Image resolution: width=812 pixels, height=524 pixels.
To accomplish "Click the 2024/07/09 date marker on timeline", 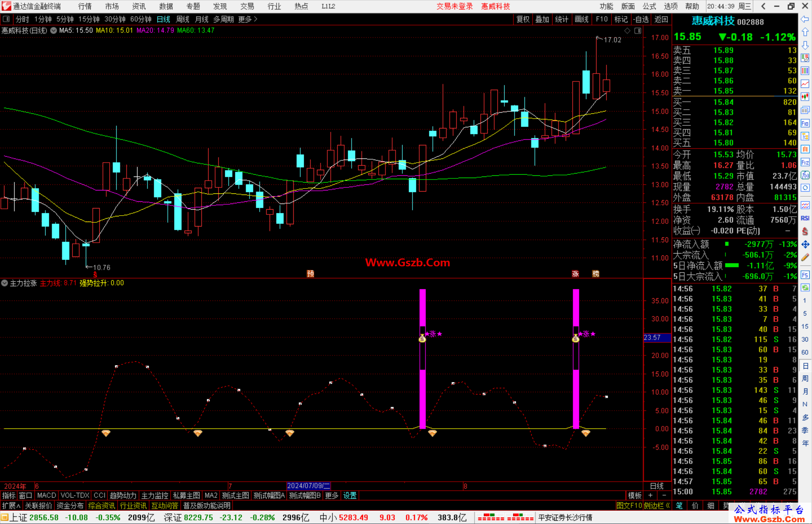I will 308,486.
